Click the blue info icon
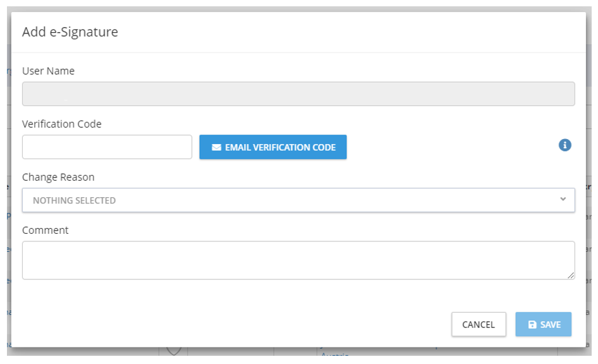This screenshot has height=364, width=598. [565, 145]
